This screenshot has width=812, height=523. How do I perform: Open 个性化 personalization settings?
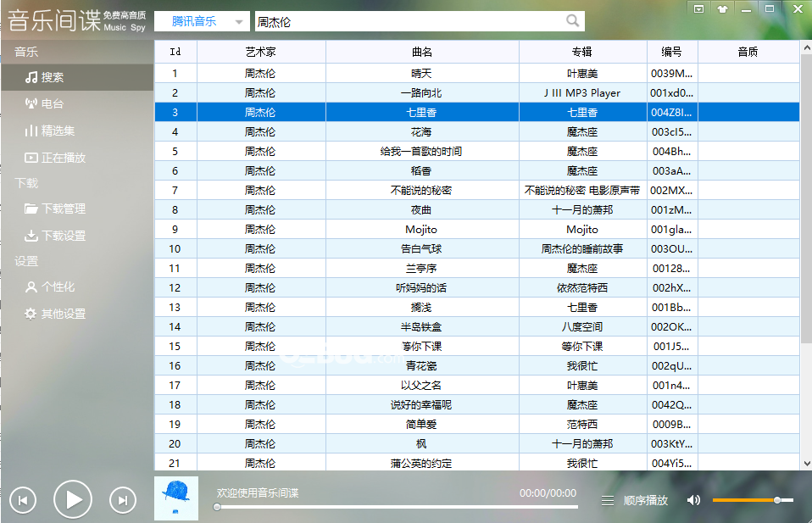click(x=50, y=287)
